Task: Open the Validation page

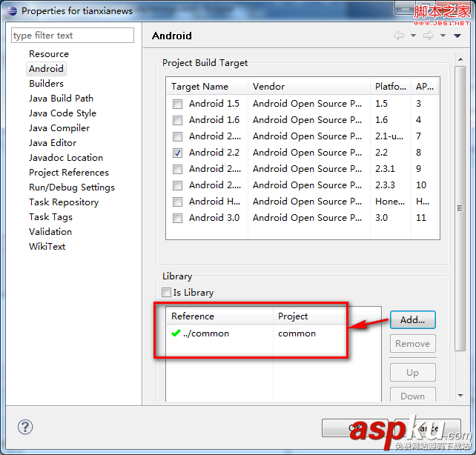Action: [x=50, y=232]
